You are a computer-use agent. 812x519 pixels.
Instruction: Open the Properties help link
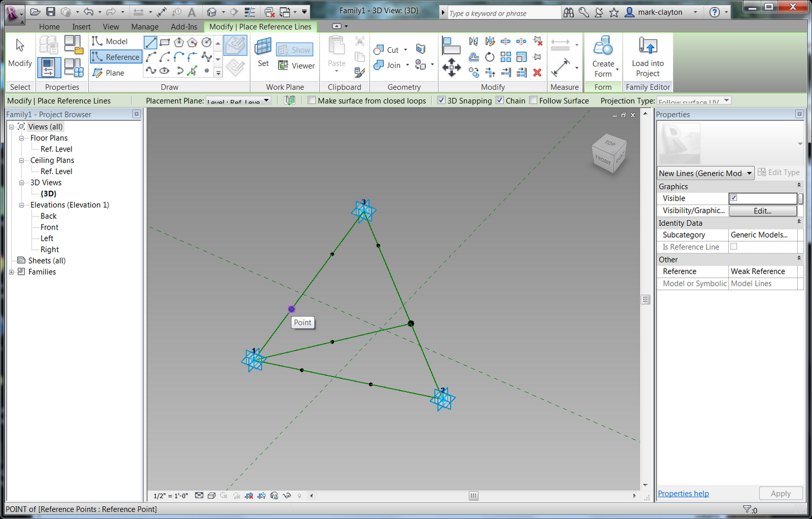683,493
